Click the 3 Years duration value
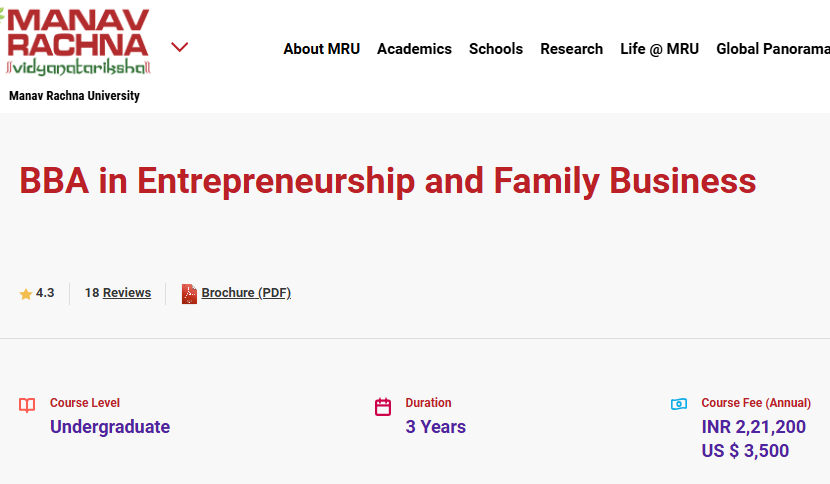The image size is (830, 484). pyautogui.click(x=435, y=427)
